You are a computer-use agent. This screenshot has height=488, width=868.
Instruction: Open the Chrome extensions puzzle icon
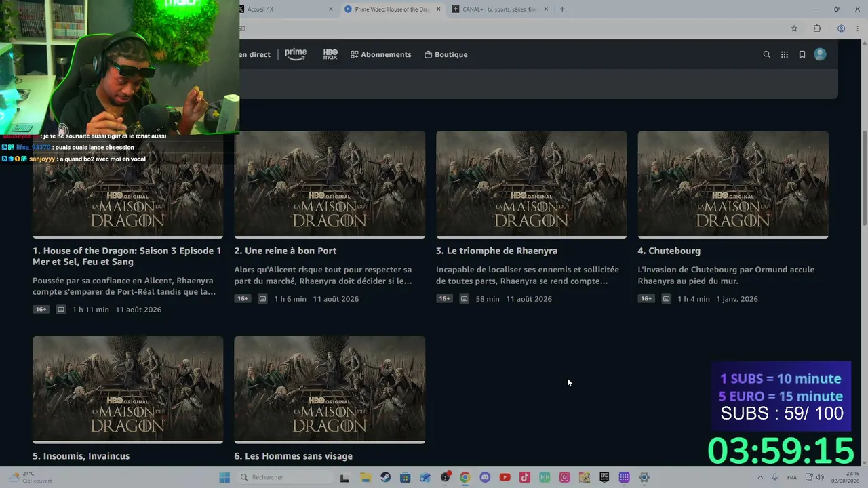[817, 28]
